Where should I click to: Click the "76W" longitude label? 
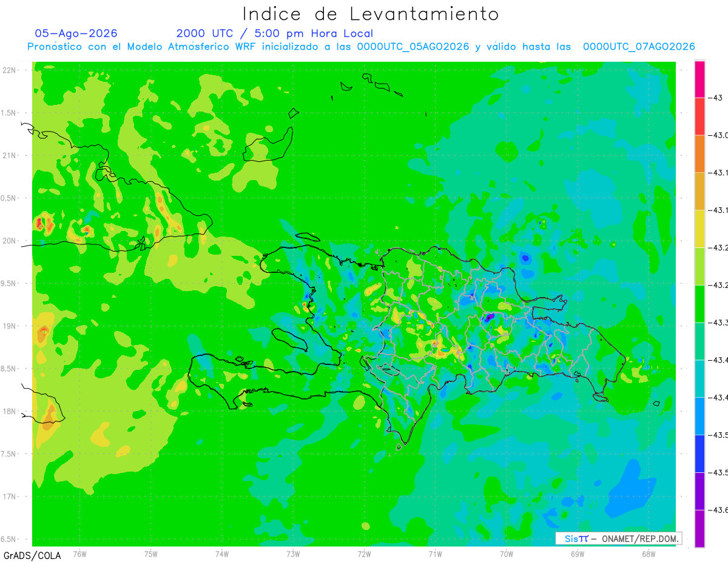pos(79,554)
